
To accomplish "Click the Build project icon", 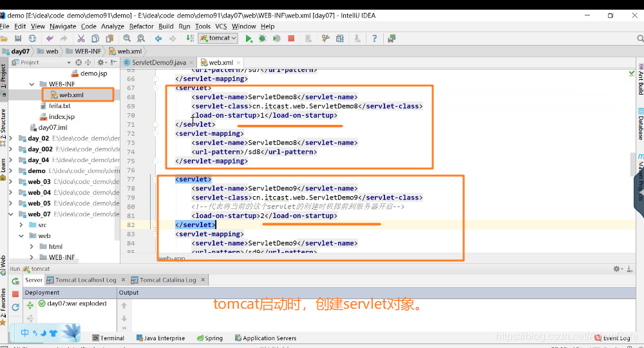I will pyautogui.click(x=190, y=38).
